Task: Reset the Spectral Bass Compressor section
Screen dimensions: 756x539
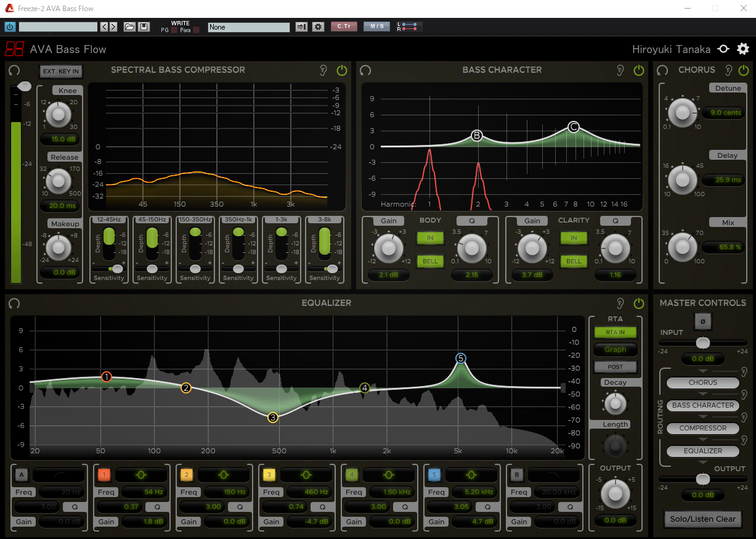Action: 14,70
